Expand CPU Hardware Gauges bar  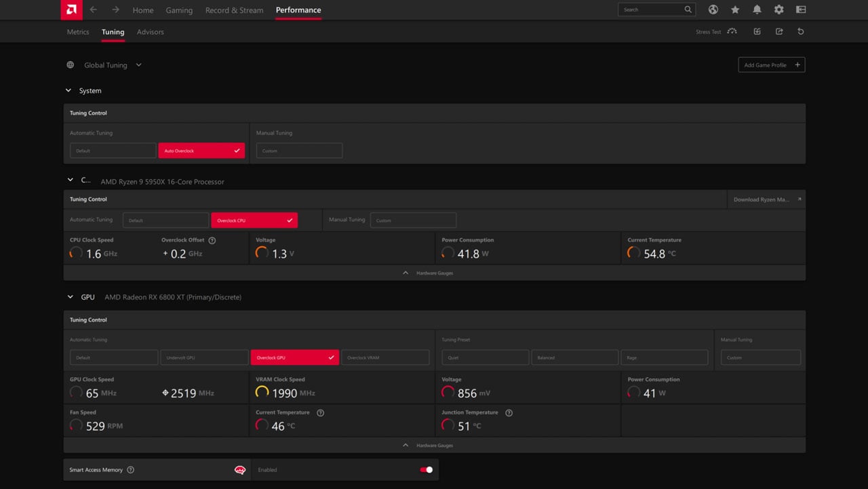[434, 273]
